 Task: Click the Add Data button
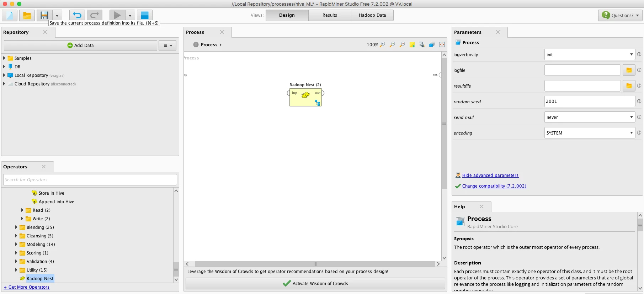pyautogui.click(x=80, y=45)
